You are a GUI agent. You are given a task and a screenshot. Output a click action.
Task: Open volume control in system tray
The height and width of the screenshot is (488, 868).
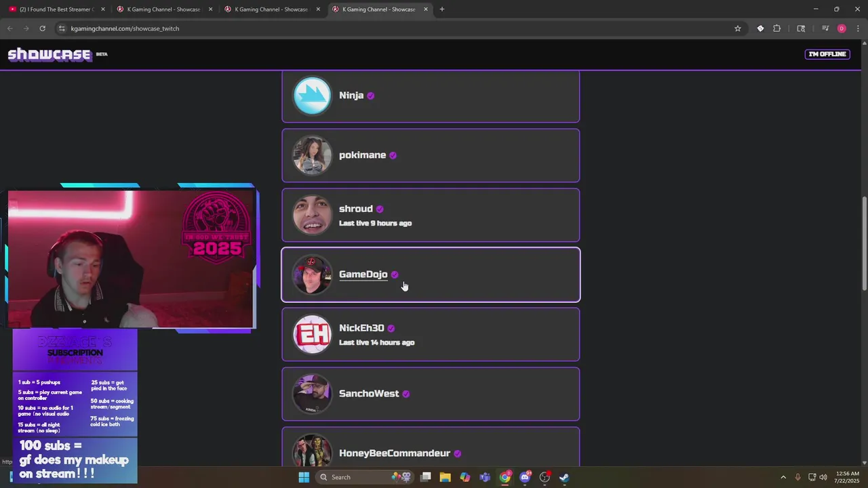823,477
